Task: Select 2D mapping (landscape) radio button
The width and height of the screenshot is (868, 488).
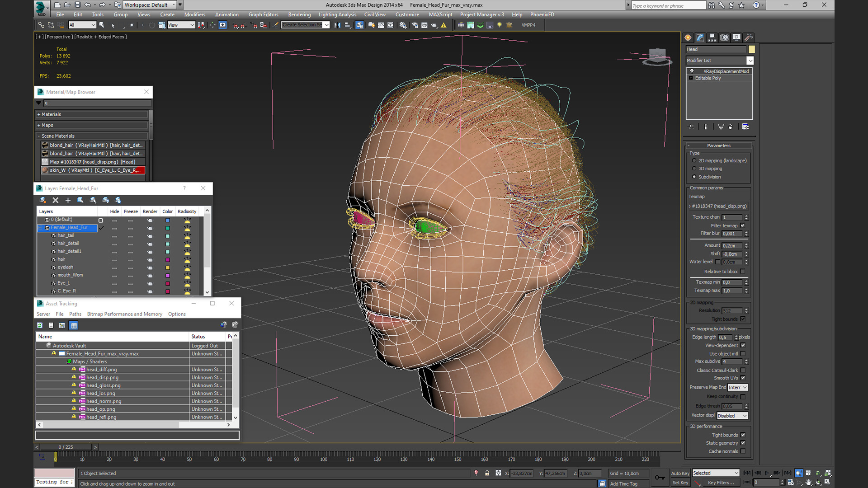Action: [694, 160]
